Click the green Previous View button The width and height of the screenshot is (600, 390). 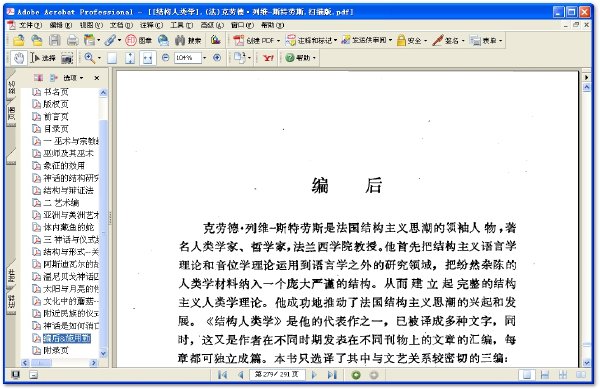(x=356, y=375)
